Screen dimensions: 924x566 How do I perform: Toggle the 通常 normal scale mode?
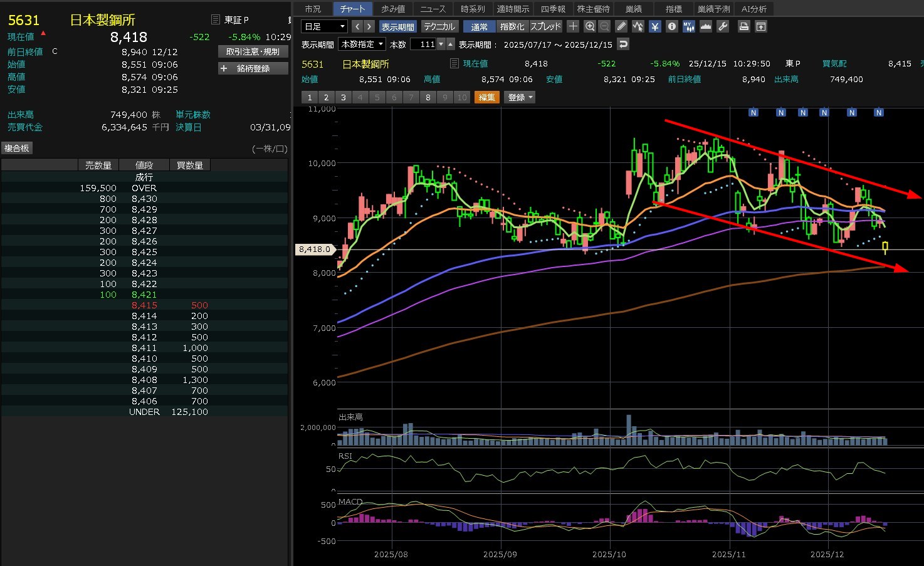point(480,26)
